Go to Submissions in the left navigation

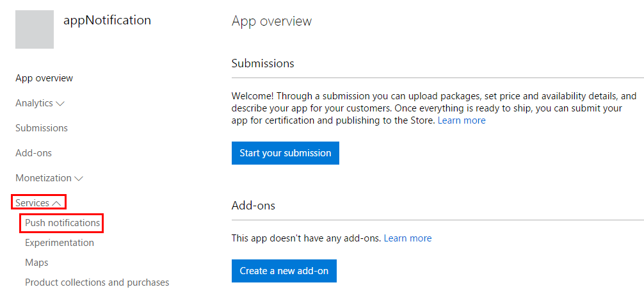coord(42,128)
